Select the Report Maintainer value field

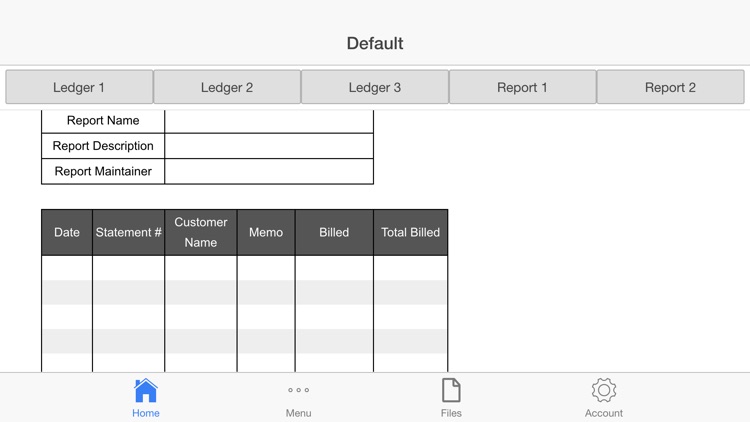269,171
